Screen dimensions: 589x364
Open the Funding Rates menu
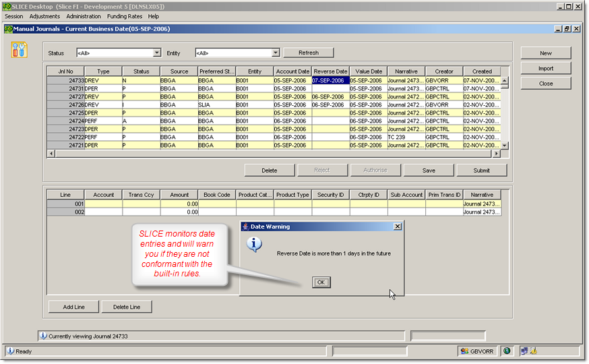pos(124,16)
